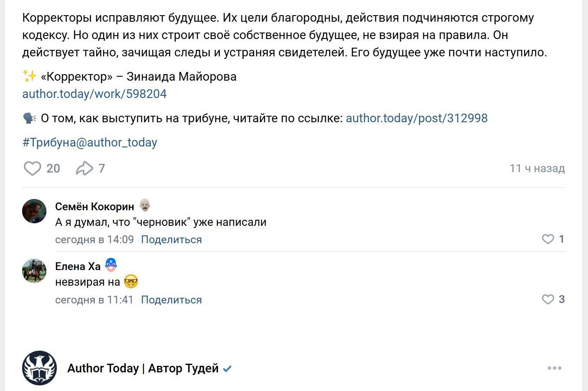Image resolution: width=588 pixels, height=391 pixels.
Task: Open the three-dots post options menu
Action: point(555,368)
